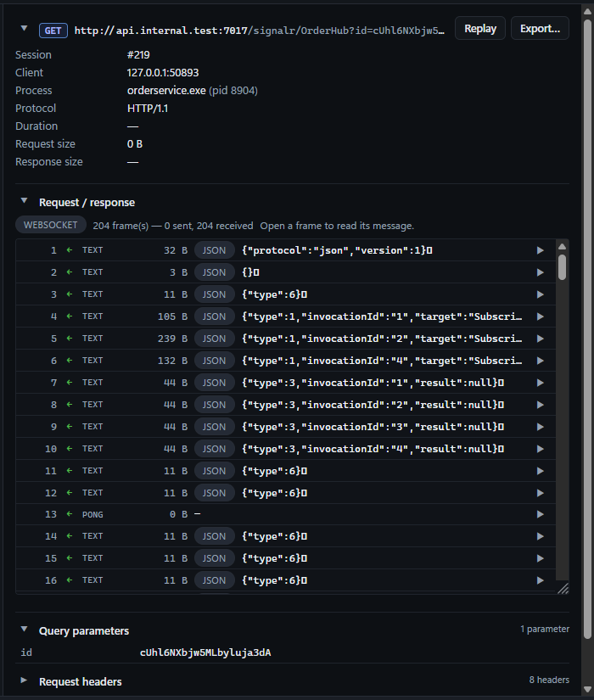This screenshot has width=594, height=700.
Task: Expand frame 10 with its arrow
Action: pos(540,449)
